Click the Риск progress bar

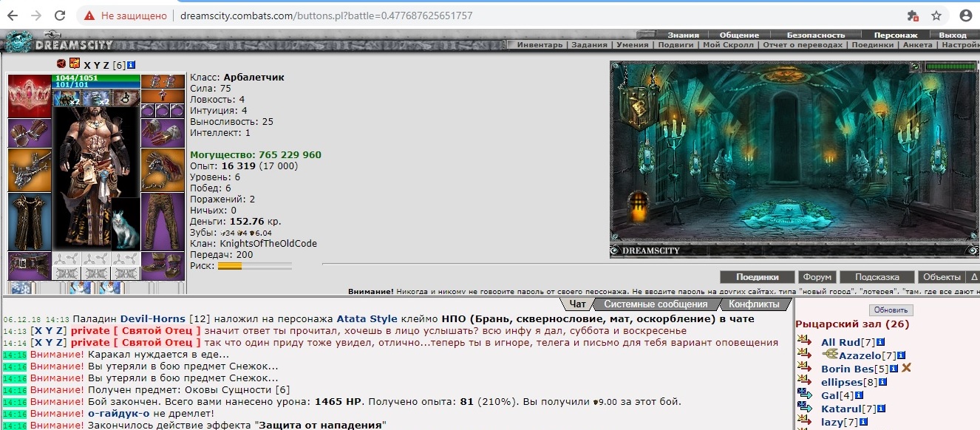click(x=254, y=266)
